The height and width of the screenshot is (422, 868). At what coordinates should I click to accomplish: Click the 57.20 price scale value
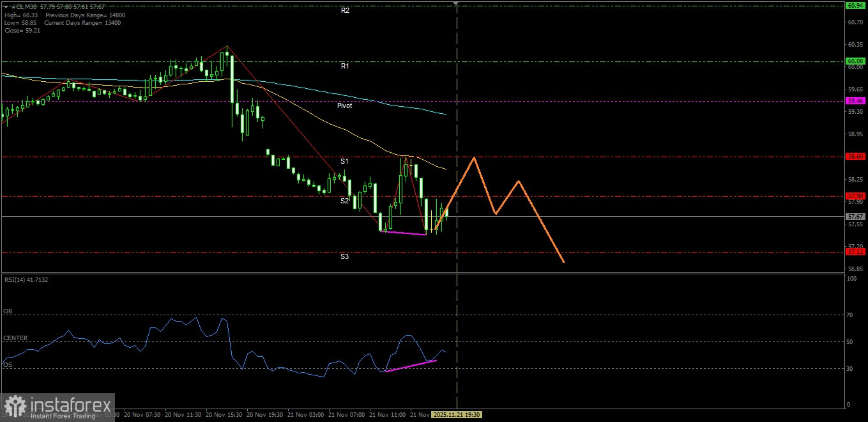pyautogui.click(x=855, y=247)
